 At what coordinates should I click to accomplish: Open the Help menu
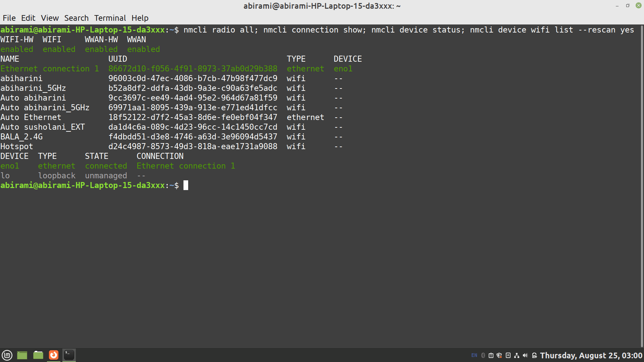[x=140, y=18]
